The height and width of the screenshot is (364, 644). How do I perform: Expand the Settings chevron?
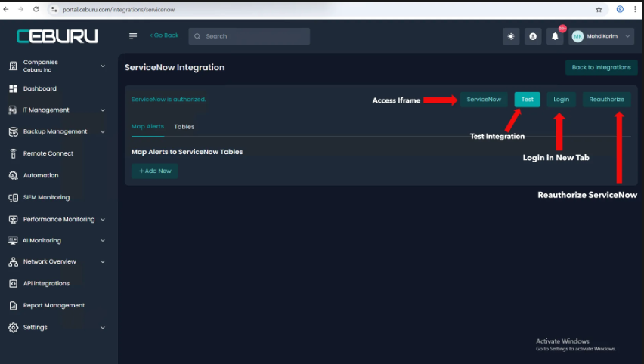pos(103,328)
